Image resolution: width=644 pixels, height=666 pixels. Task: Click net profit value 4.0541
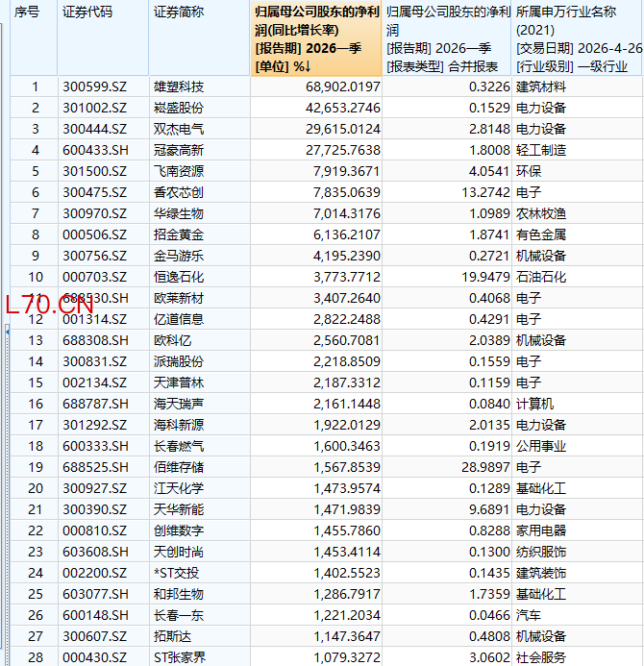(x=489, y=172)
